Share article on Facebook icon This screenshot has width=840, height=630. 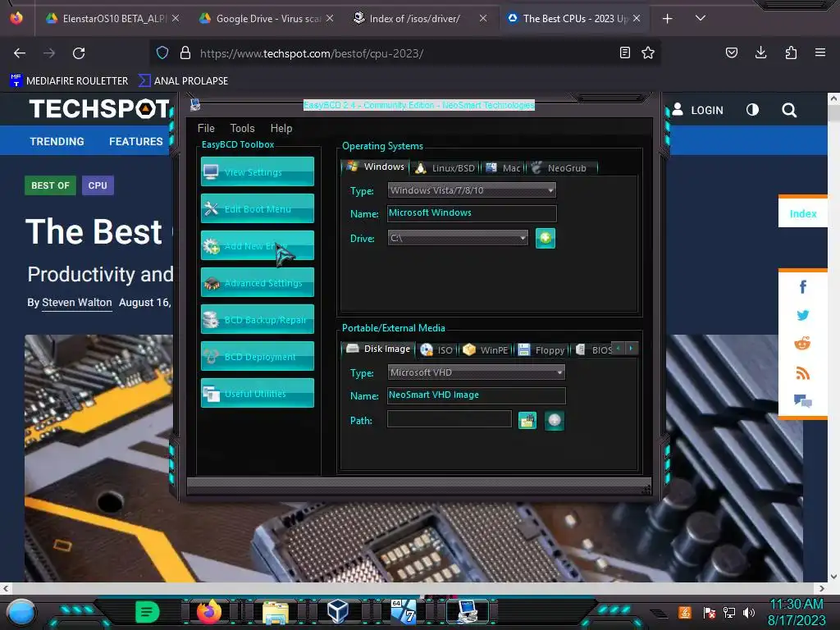tap(802, 286)
